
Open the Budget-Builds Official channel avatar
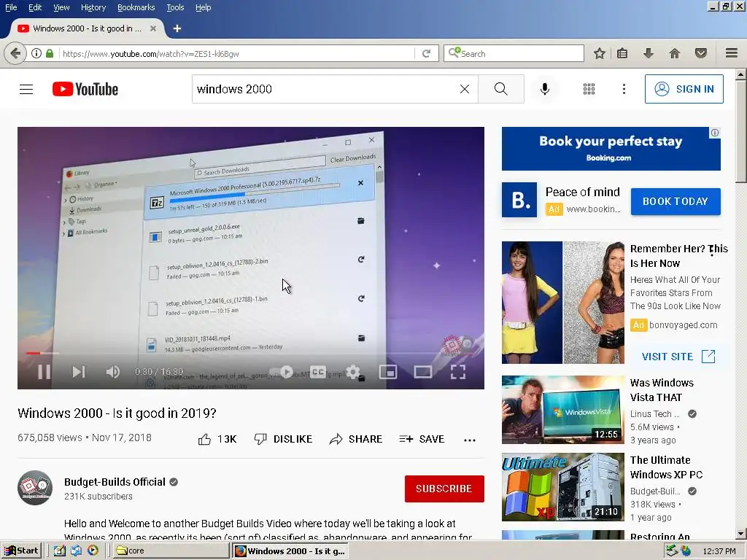click(x=35, y=488)
